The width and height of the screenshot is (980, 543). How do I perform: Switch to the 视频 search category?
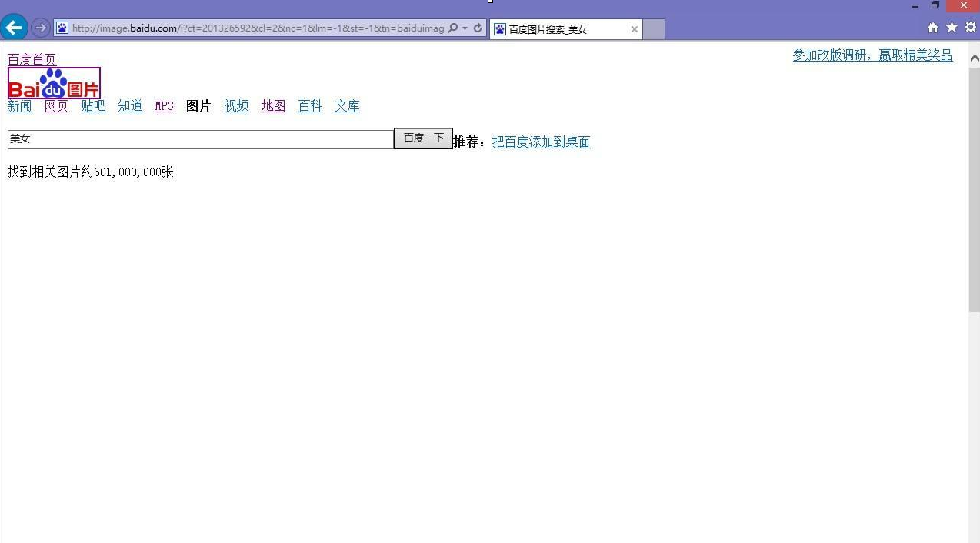(235, 106)
